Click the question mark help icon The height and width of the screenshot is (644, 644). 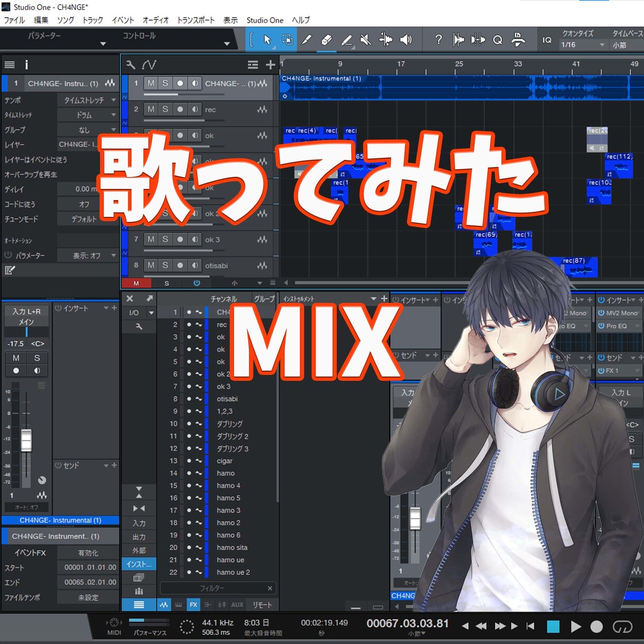(x=438, y=40)
